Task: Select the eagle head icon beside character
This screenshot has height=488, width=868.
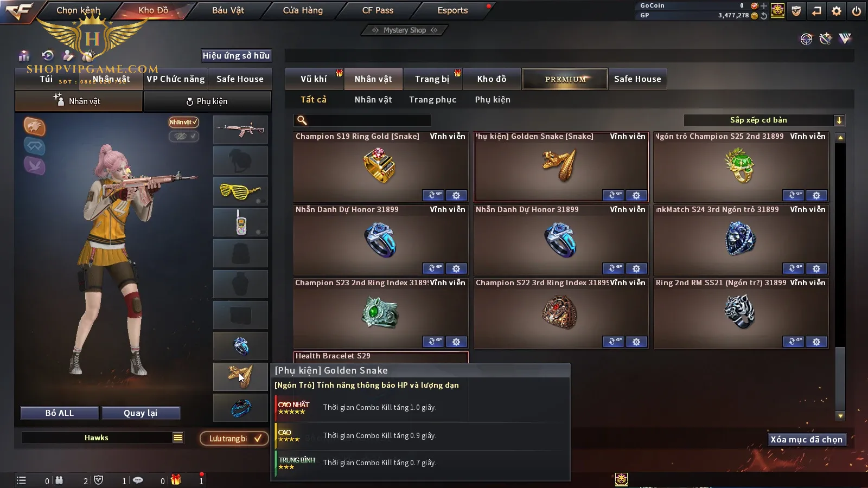Action: (x=34, y=126)
